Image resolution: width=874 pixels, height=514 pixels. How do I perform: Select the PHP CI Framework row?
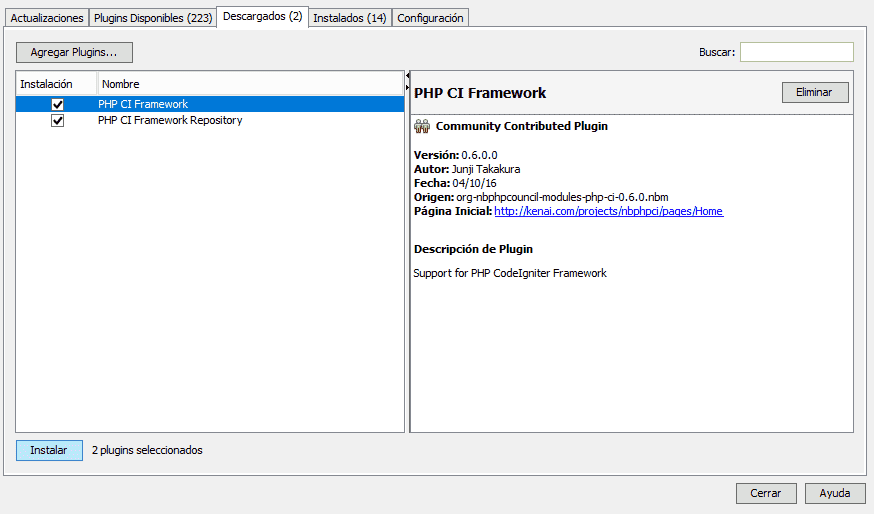(x=210, y=104)
